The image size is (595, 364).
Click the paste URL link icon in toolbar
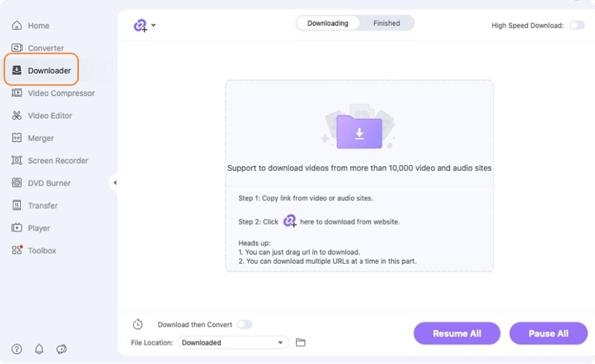pos(140,25)
